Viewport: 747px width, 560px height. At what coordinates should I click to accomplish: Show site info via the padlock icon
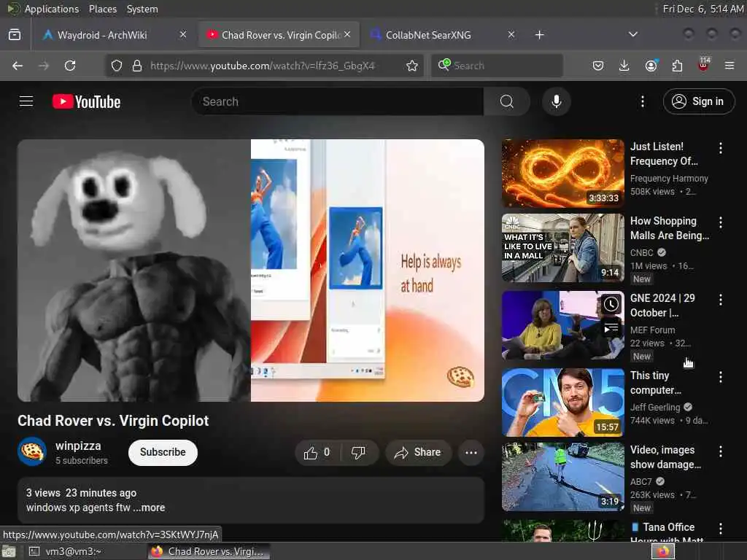pyautogui.click(x=136, y=66)
